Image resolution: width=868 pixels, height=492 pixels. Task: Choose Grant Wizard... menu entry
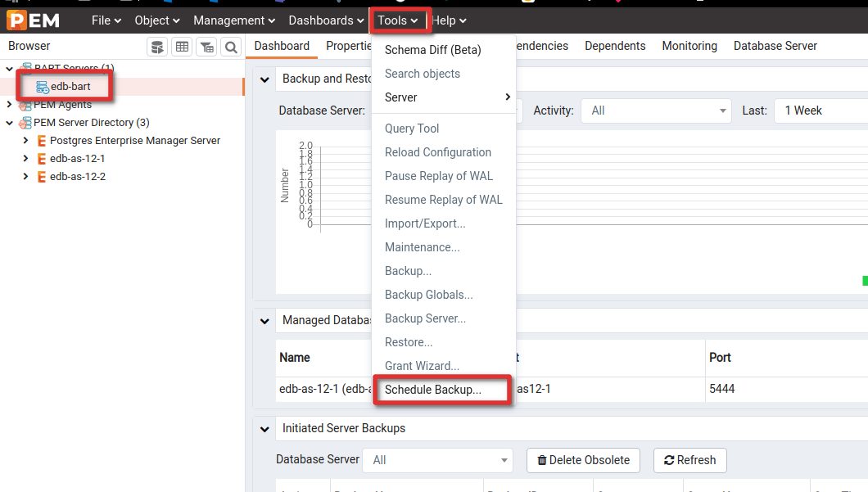(x=443, y=367)
